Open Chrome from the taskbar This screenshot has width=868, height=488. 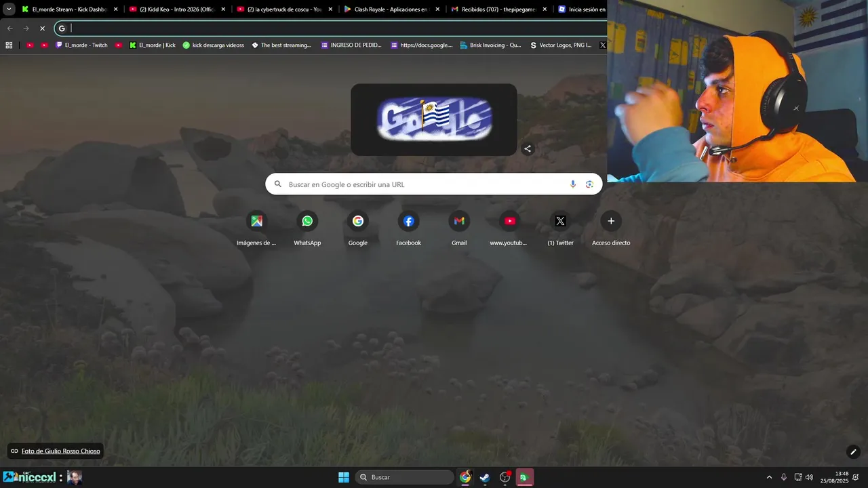pos(465,477)
